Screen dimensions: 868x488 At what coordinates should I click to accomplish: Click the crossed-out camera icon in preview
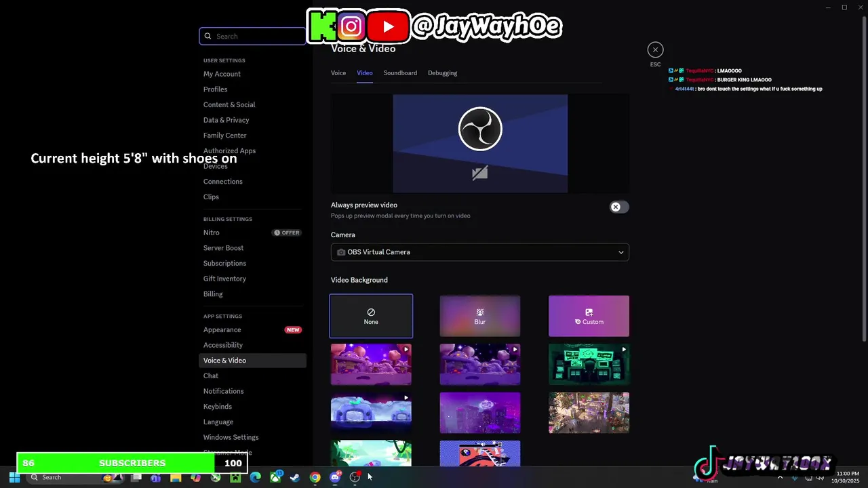(x=479, y=174)
